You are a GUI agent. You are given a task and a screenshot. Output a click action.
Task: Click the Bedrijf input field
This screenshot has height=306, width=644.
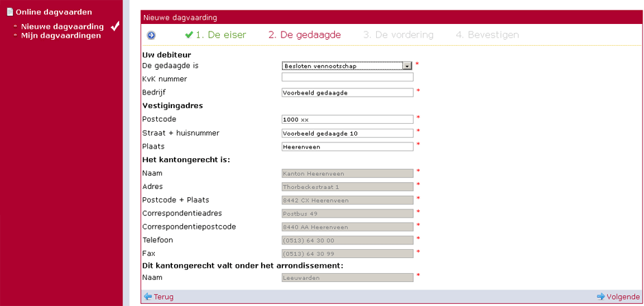347,92
